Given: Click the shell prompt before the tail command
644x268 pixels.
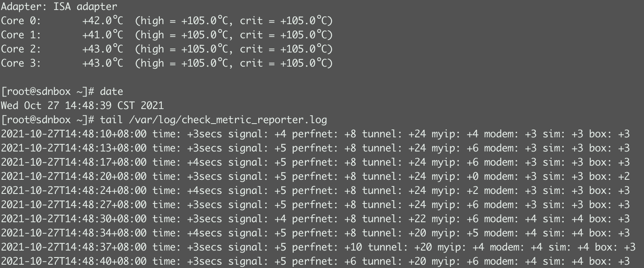Looking at the screenshot, I should click(47, 120).
